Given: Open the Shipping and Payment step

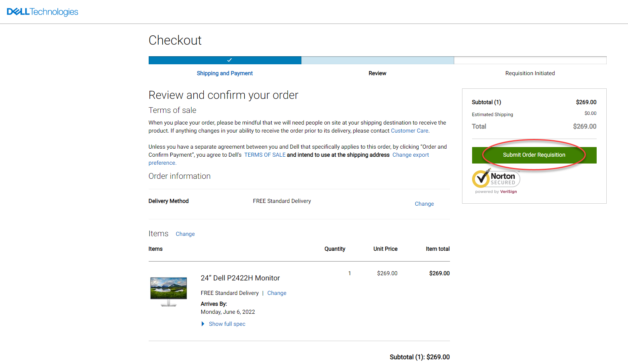Looking at the screenshot, I should coord(225,73).
